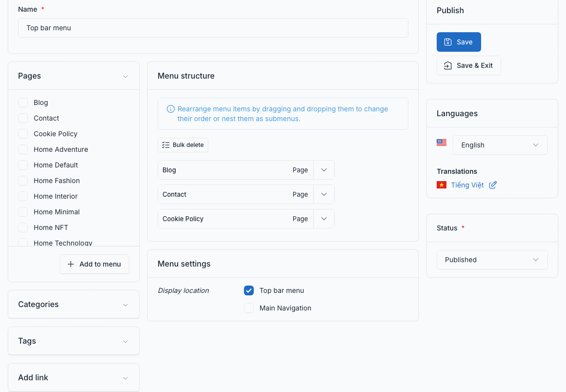Expand the Tags panel

click(125, 341)
